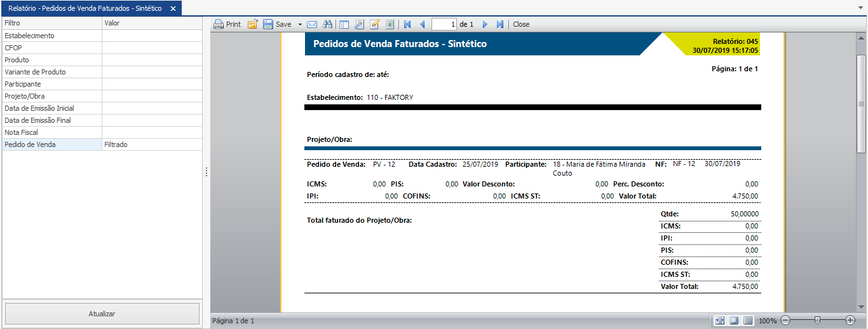868x329 pixels.
Task: Click the zoom out minus button
Action: (785, 320)
